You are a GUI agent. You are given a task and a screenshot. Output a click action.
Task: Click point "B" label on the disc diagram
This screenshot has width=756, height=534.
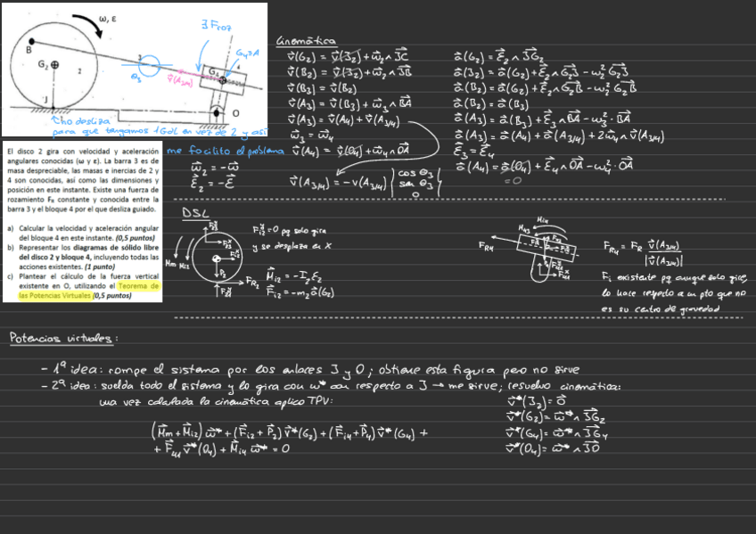(x=29, y=50)
